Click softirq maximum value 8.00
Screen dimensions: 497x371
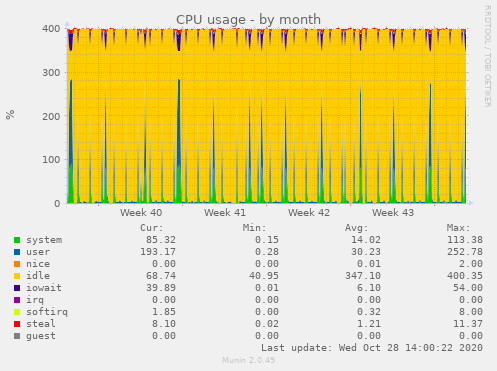[471, 312]
